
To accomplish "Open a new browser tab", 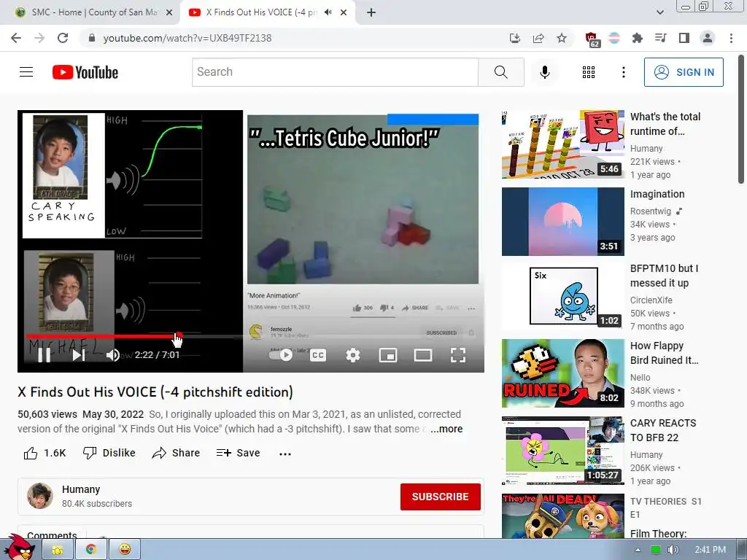I will [x=371, y=12].
